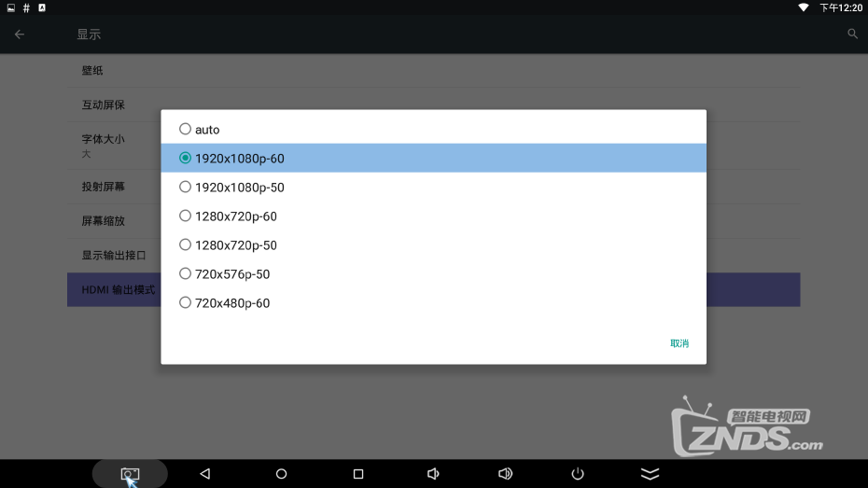Click the screenshot icon in navigation bar
The height and width of the screenshot is (488, 868).
130,474
